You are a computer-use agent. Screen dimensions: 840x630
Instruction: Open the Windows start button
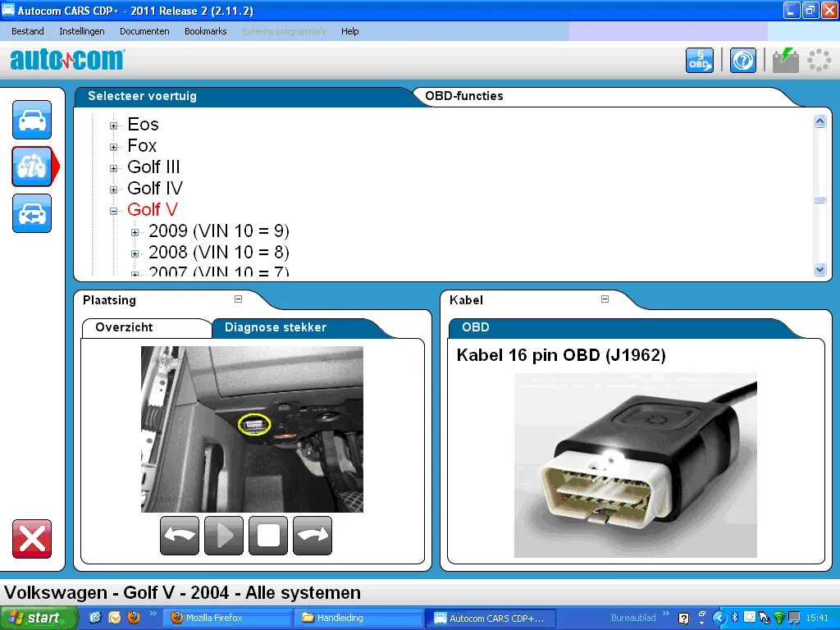click(38, 618)
